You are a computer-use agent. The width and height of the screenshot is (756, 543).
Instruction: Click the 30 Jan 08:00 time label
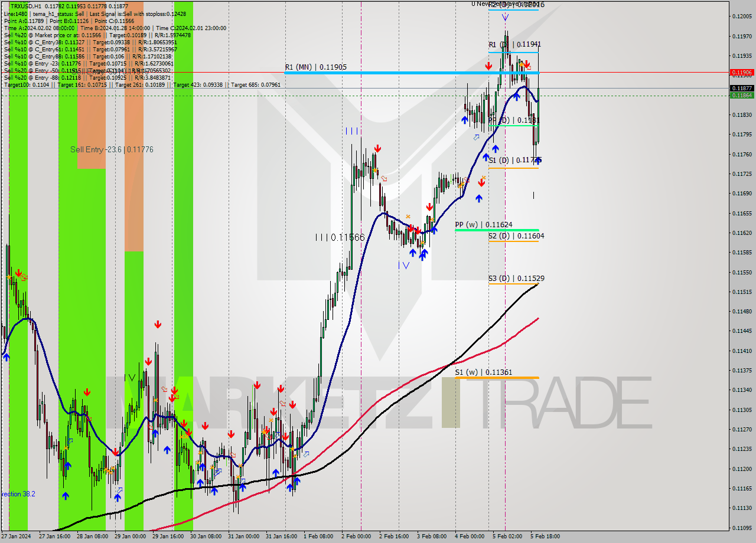(206, 537)
